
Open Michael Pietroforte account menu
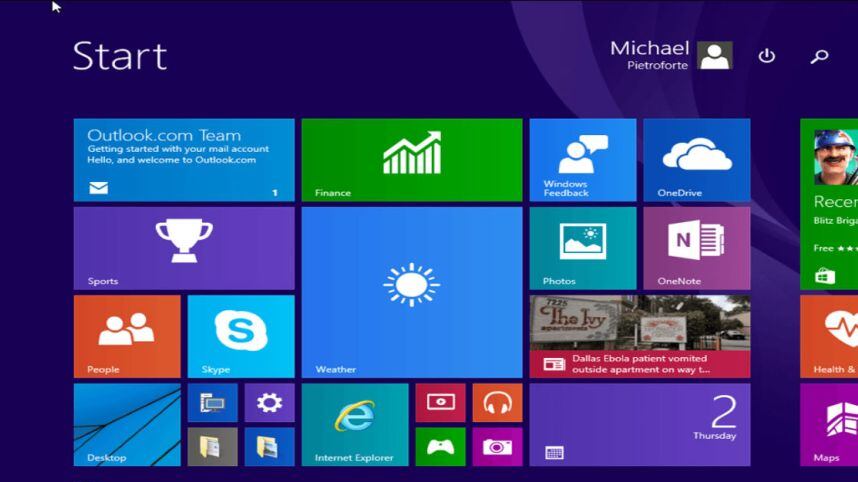point(671,55)
